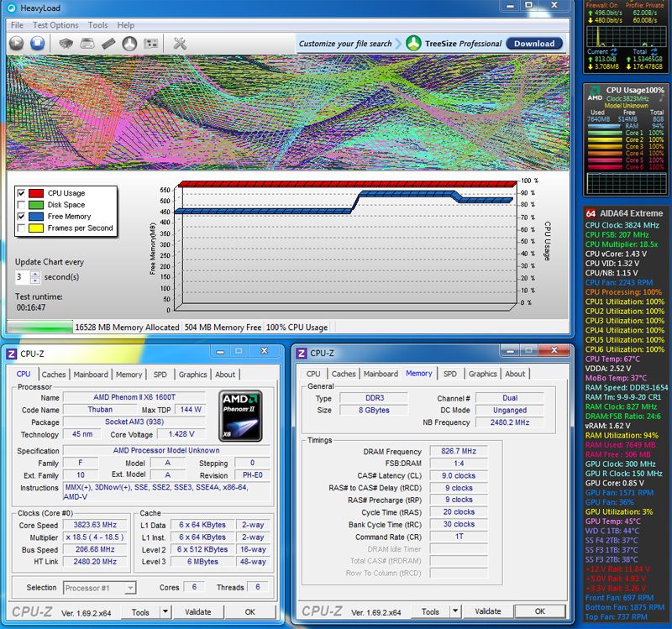Stop the HeavyLoad test with the stop icon
Viewport: 672px width, 629px height.
pos(37,43)
